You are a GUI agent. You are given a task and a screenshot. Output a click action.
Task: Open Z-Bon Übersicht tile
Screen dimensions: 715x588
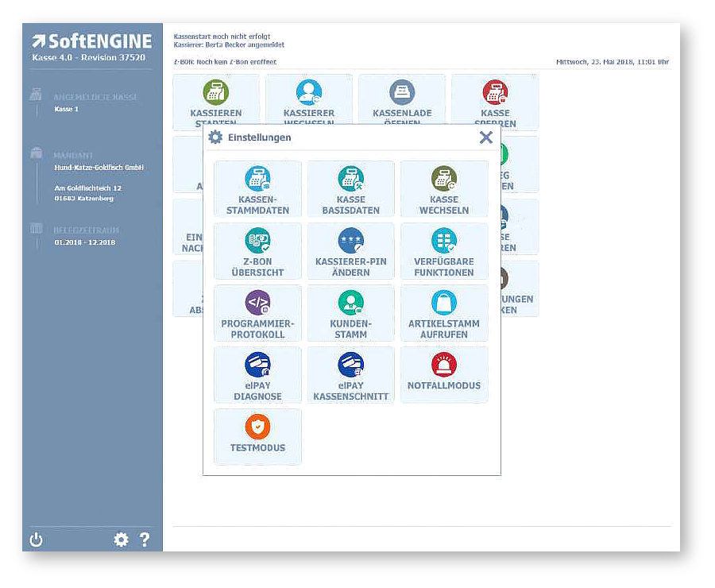(257, 251)
